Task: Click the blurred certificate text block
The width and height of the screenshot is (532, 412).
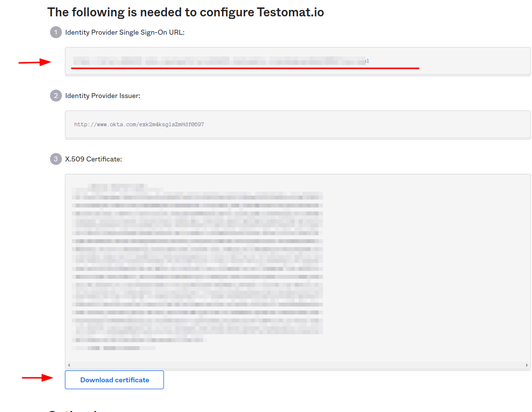Action: 197,267
